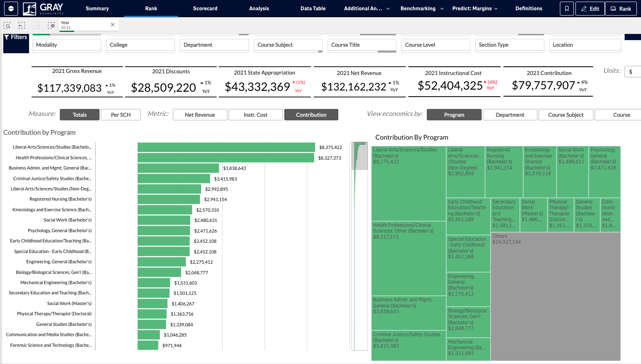Remove the Year 20-21 selection

pos(113,25)
